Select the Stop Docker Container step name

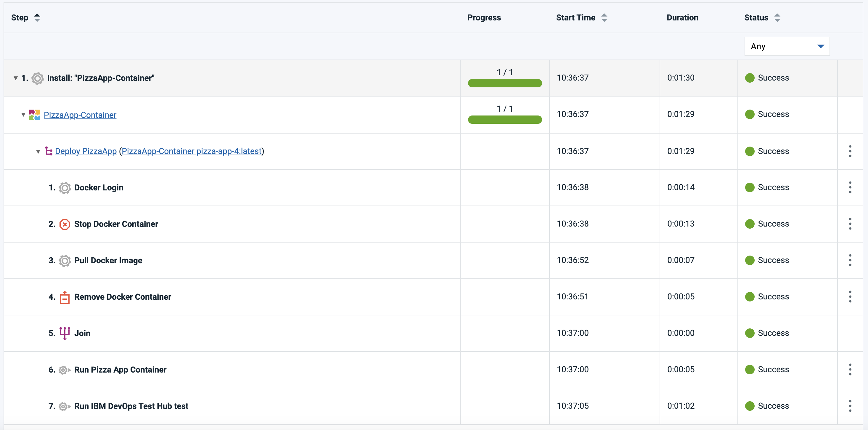coord(116,224)
